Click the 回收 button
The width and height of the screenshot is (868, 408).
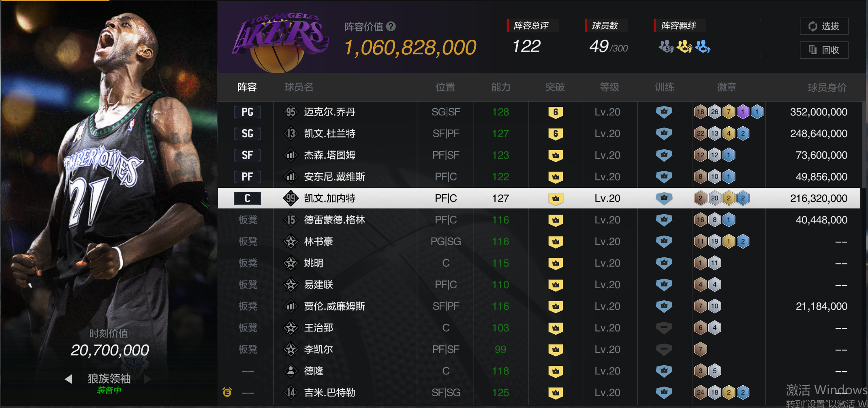(824, 50)
